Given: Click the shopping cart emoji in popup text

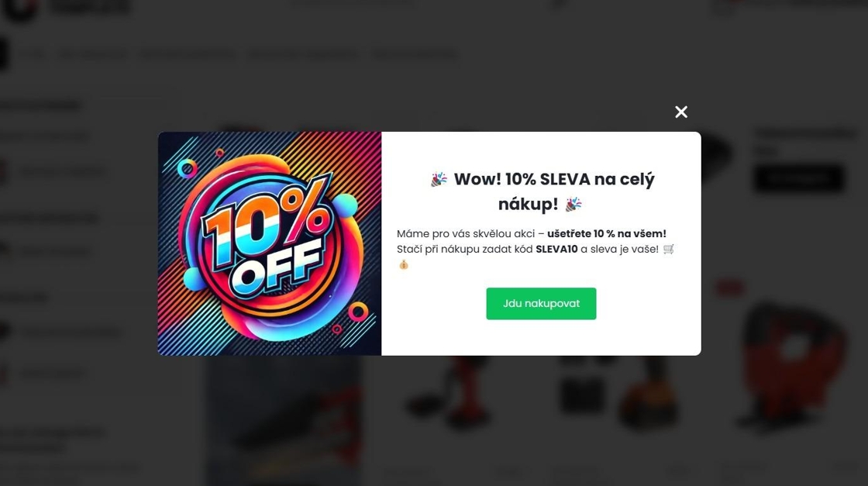Looking at the screenshot, I should coord(669,249).
